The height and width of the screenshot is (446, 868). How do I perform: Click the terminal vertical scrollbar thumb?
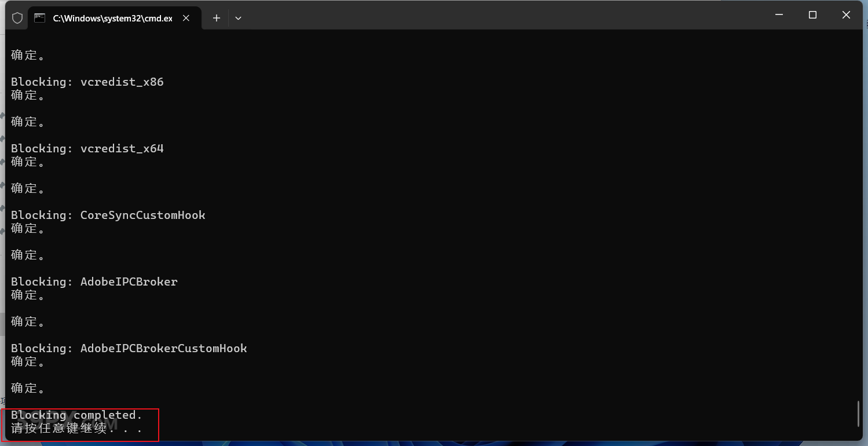click(858, 414)
